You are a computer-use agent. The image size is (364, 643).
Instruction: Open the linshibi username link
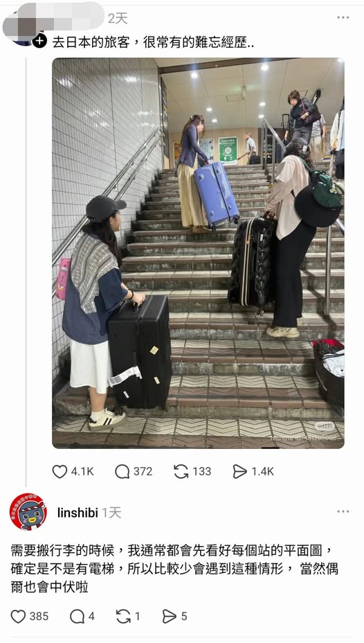(78, 513)
